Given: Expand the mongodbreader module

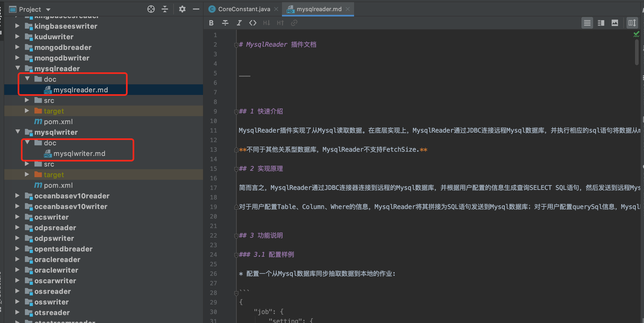Looking at the screenshot, I should coord(17,47).
